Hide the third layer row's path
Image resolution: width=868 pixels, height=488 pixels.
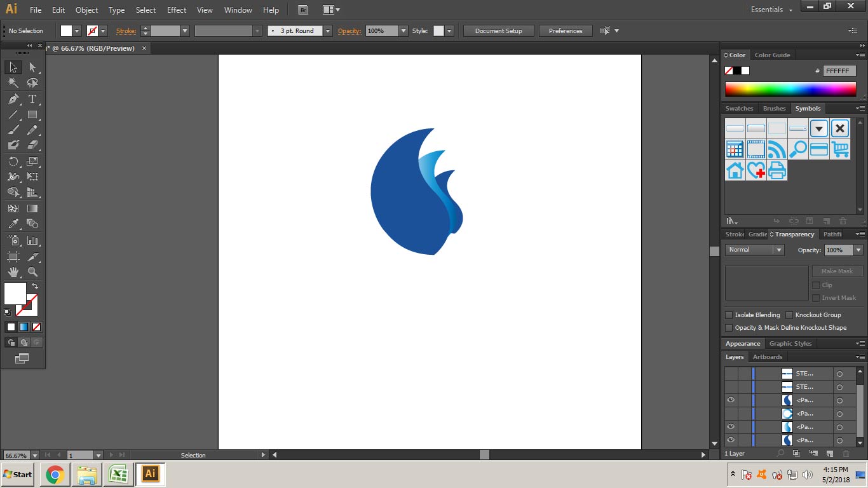[731, 400]
